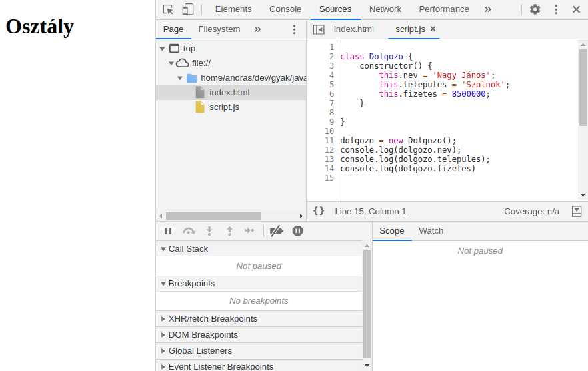Open navigator pane three-dot menu
The image size is (588, 371).
point(295,29)
